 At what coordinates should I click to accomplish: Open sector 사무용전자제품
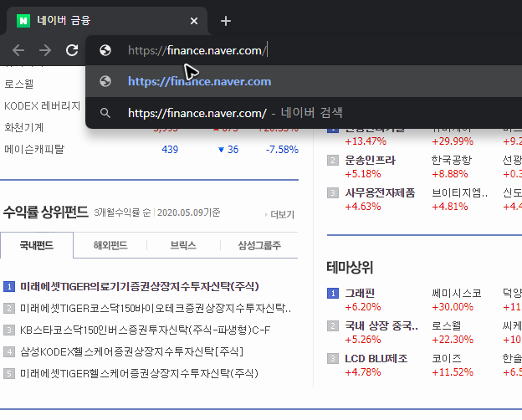[x=380, y=192]
